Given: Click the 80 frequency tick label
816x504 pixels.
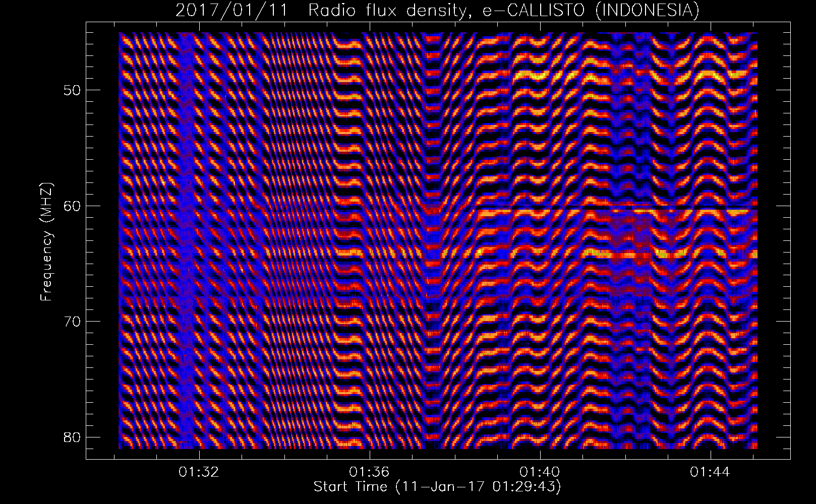Looking at the screenshot, I should [73, 437].
